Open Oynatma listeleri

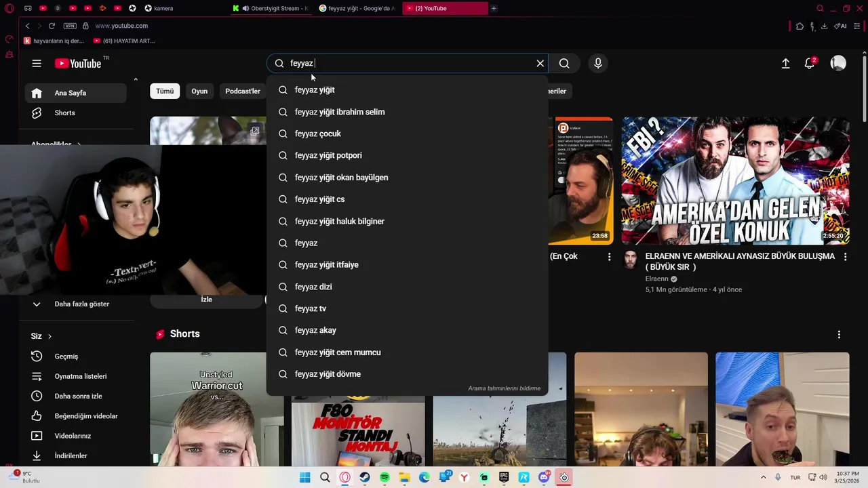[x=76, y=376]
